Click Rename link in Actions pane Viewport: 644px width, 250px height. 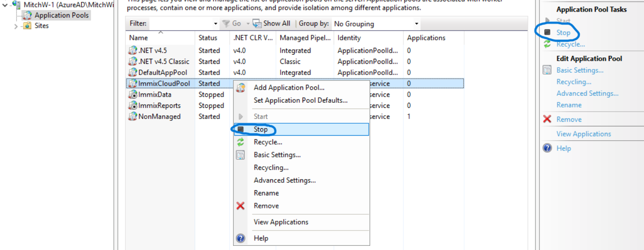tap(569, 105)
